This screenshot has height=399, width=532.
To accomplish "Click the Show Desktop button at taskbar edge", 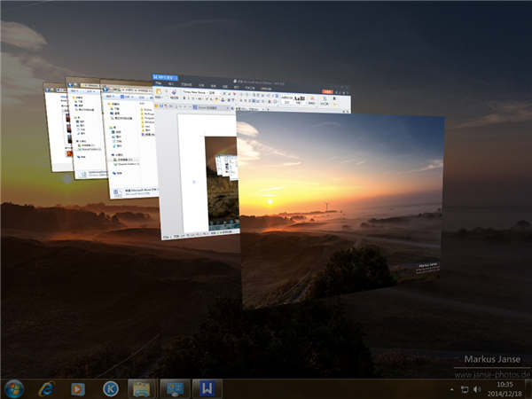I will pos(528,388).
